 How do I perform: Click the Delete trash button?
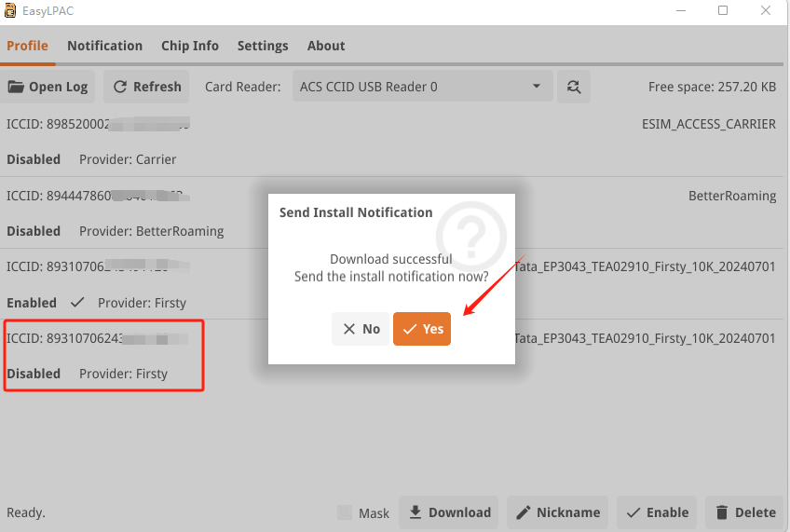745,512
